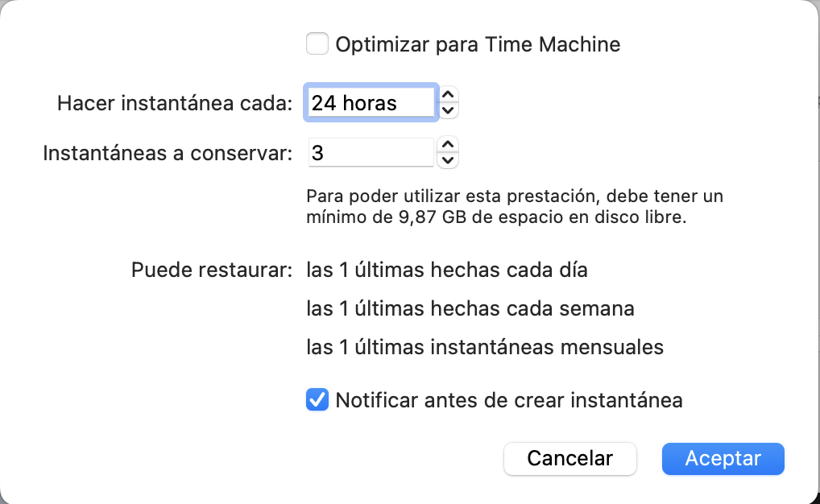Viewport: 820px width, 504px height.
Task: Decrement Instantáneas a conservar with down arrow
Action: [x=449, y=160]
